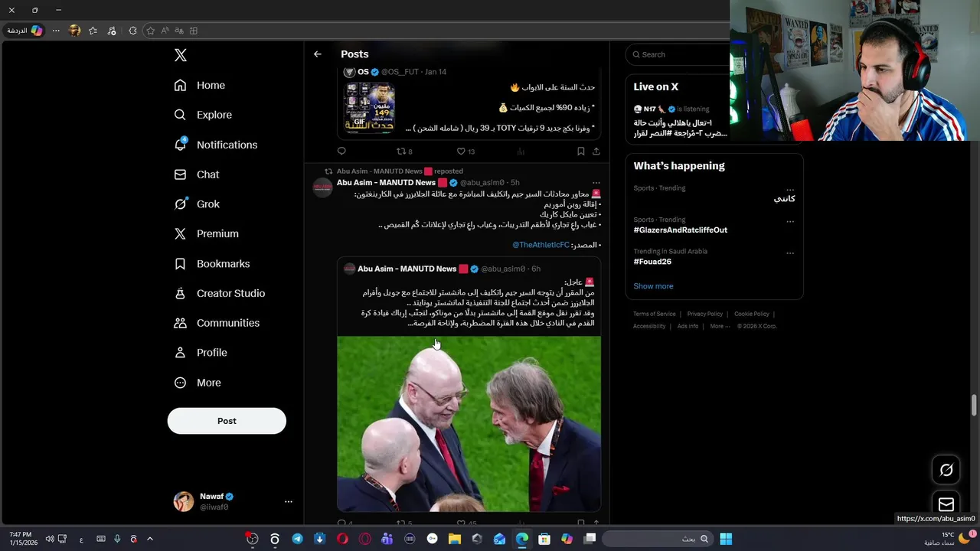Open Terms of Service link
The image size is (980, 551).
(x=655, y=314)
